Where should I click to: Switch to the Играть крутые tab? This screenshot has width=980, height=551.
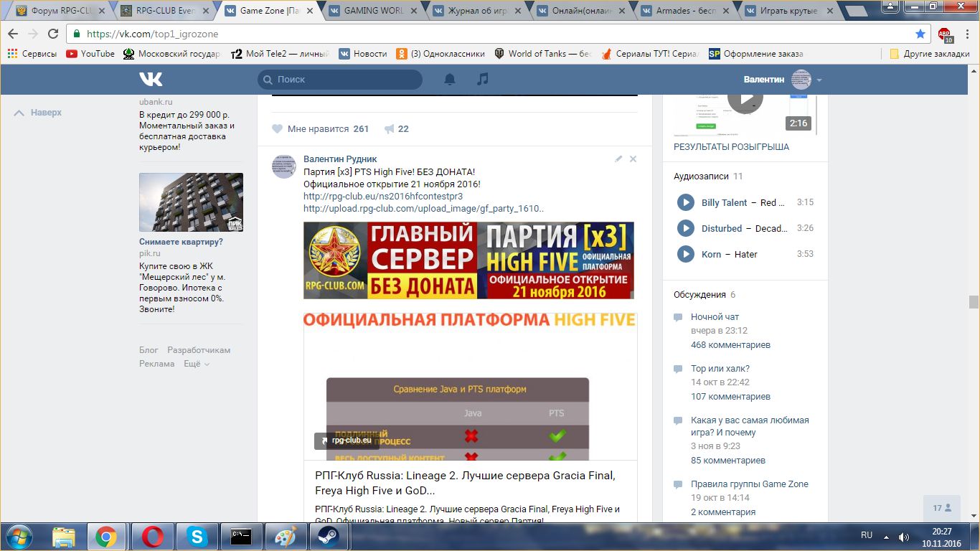[791, 11]
